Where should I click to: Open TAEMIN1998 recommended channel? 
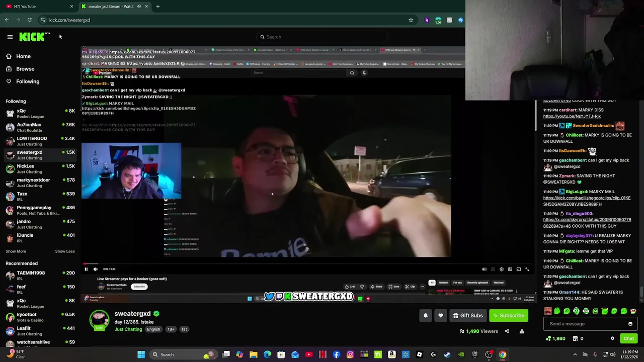[x=40, y=276]
